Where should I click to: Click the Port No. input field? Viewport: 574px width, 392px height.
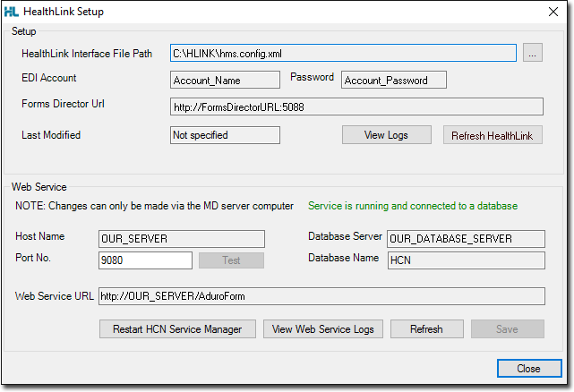(x=145, y=260)
